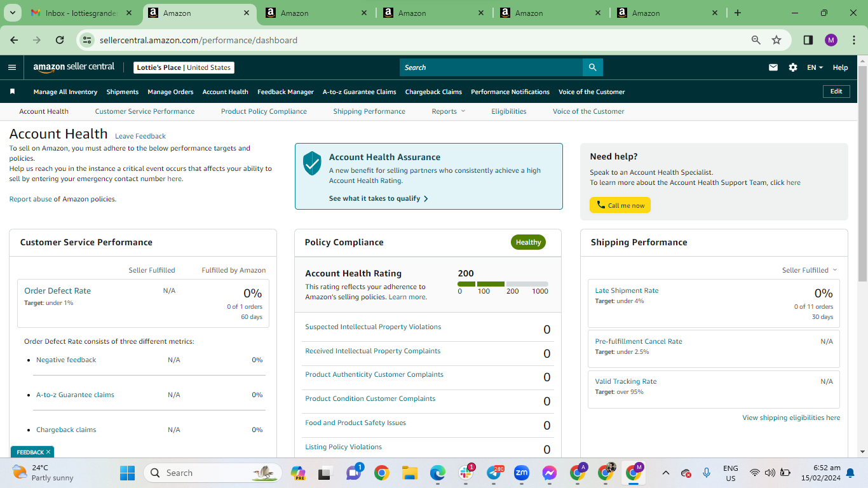
Task: Click the Account Health Rating progress bar
Action: click(503, 284)
